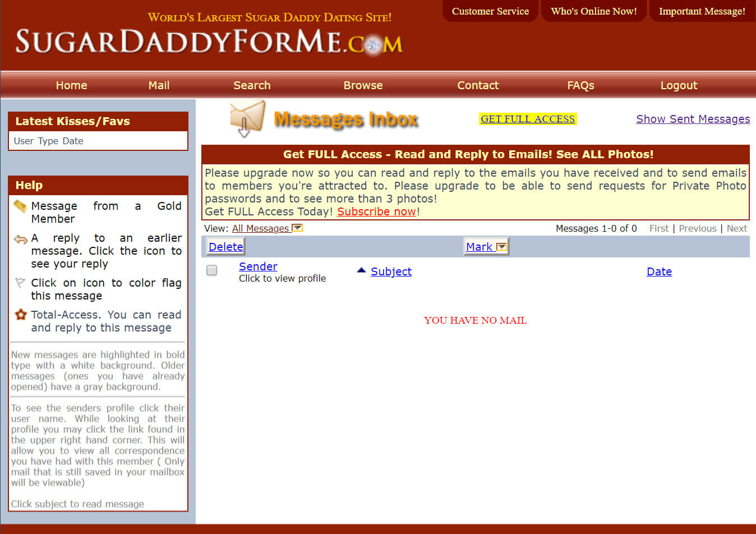Click the Total-Access star icon in Help

tap(21, 314)
